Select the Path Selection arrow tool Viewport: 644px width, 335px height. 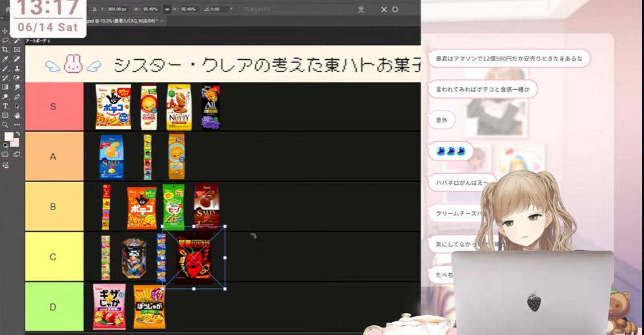pyautogui.click(x=17, y=107)
